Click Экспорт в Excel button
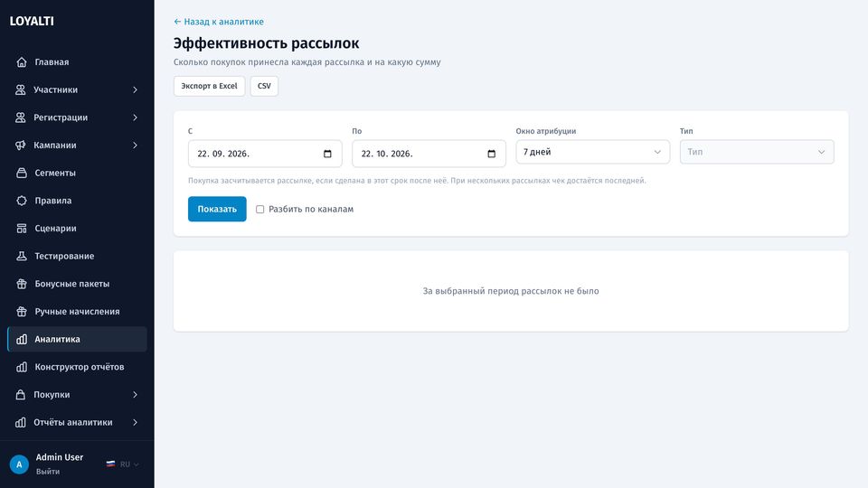868x488 pixels. point(209,86)
